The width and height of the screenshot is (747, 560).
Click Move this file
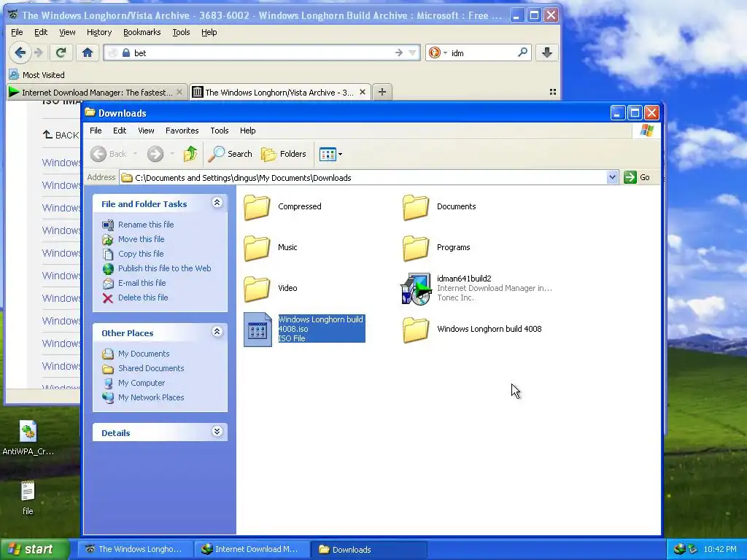(x=141, y=239)
